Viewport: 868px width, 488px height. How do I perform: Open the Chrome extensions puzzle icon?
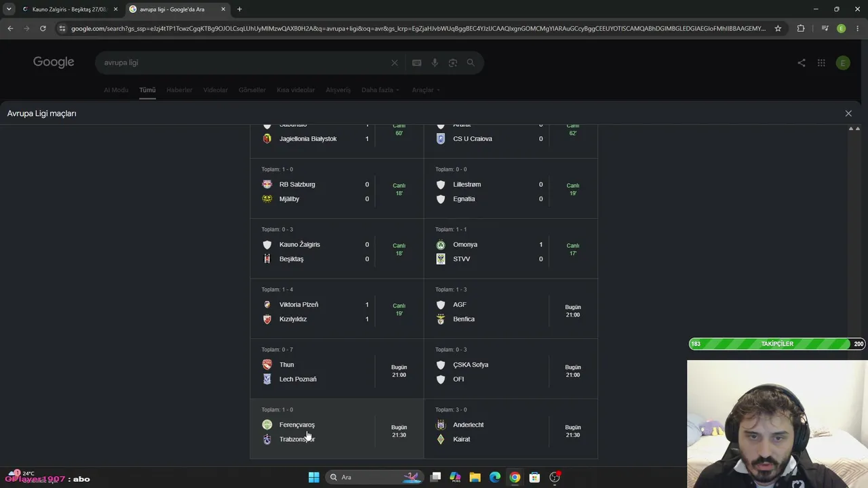(801, 28)
